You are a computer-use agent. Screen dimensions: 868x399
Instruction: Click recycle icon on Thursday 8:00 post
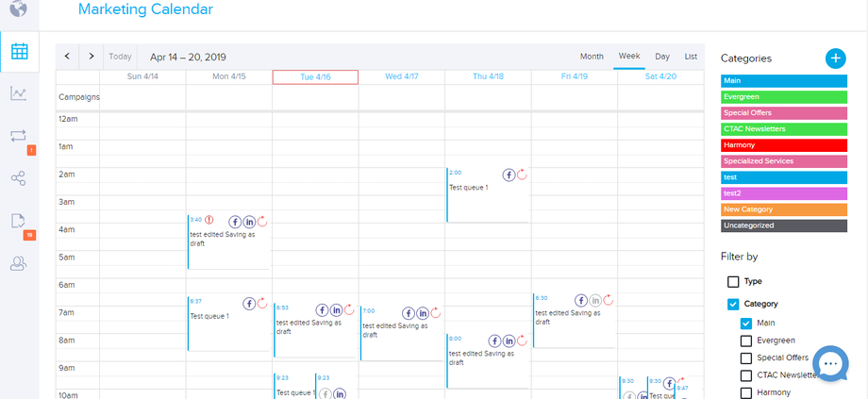(x=522, y=341)
